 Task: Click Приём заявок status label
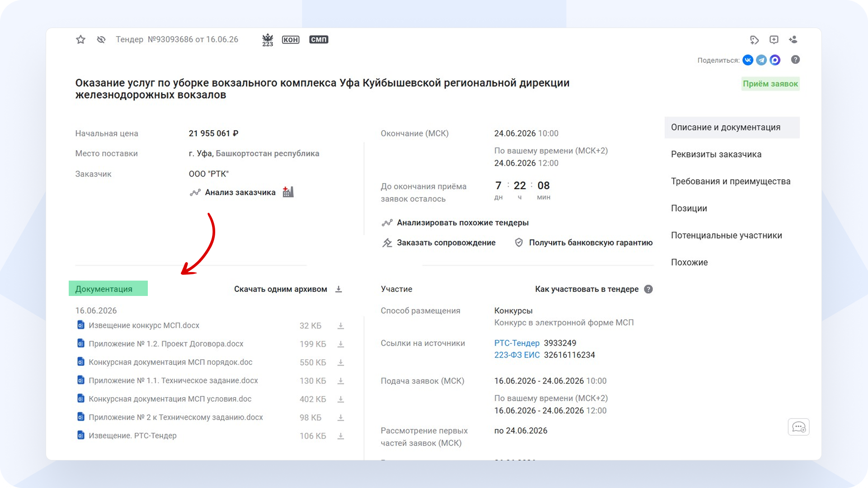pyautogui.click(x=770, y=84)
